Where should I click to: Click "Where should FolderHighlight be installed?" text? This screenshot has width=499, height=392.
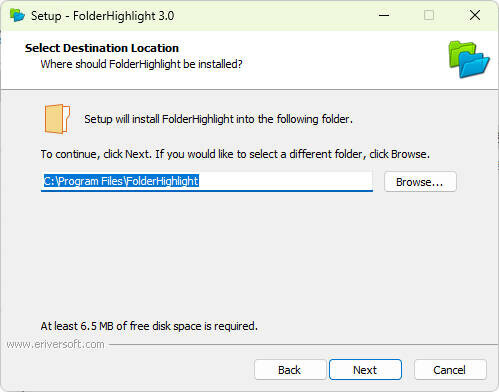pyautogui.click(x=141, y=64)
